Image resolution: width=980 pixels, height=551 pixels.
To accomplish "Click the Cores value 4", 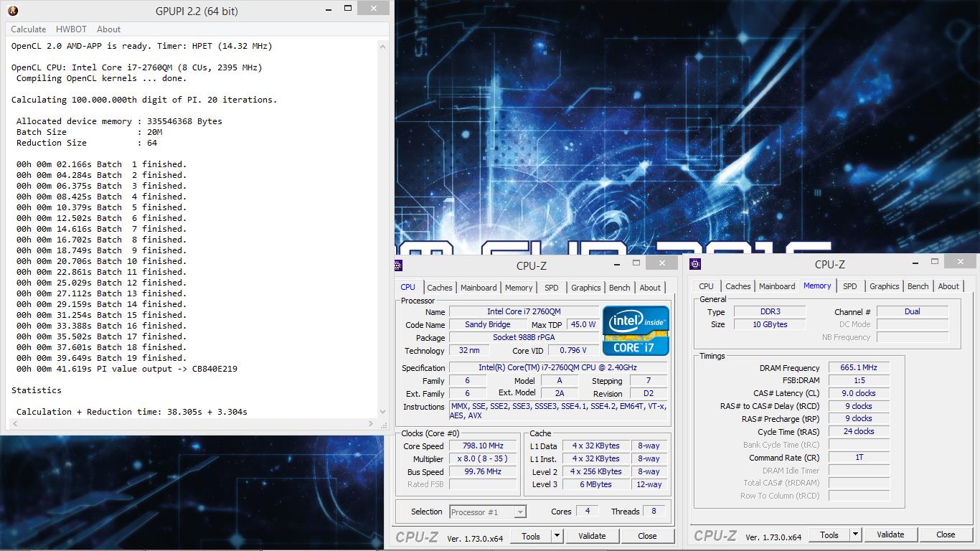I will (588, 512).
